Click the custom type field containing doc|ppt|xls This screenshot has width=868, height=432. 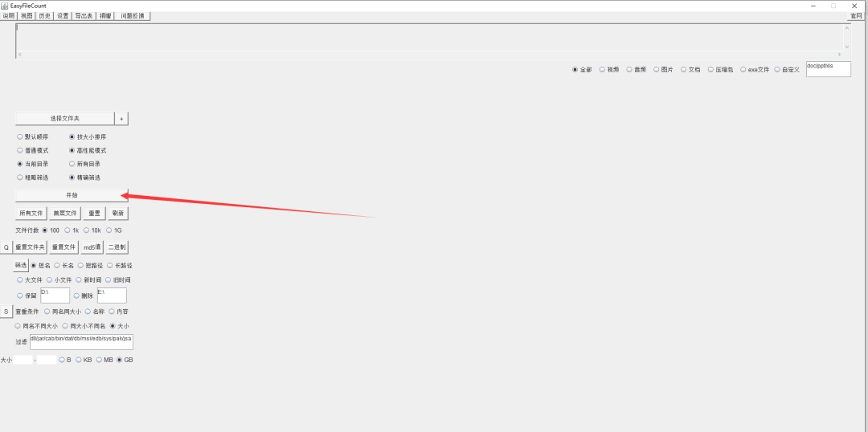828,69
